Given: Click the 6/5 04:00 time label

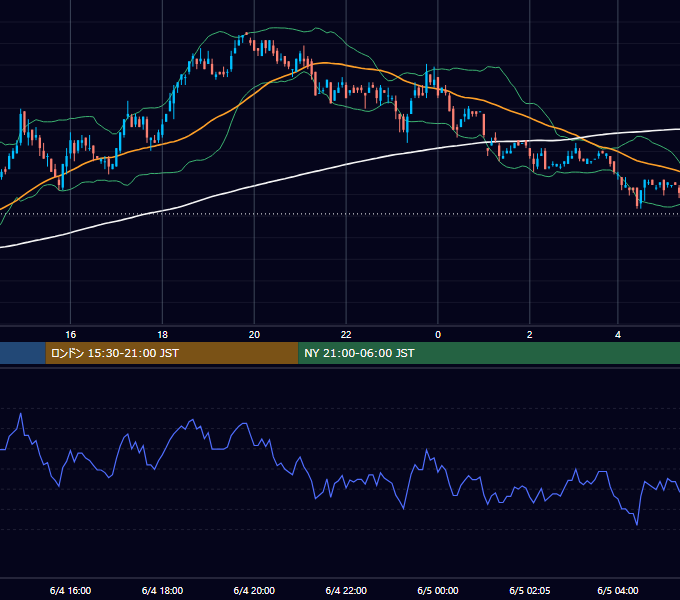Looking at the screenshot, I should pos(618,590).
